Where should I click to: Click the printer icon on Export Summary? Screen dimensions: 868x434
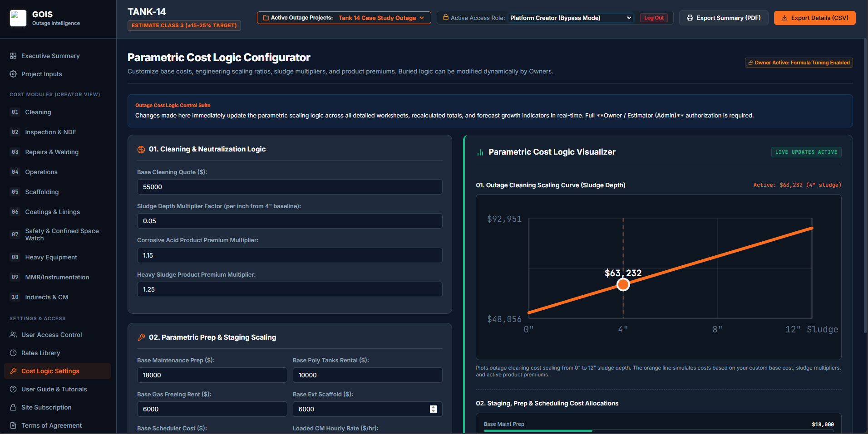point(690,18)
